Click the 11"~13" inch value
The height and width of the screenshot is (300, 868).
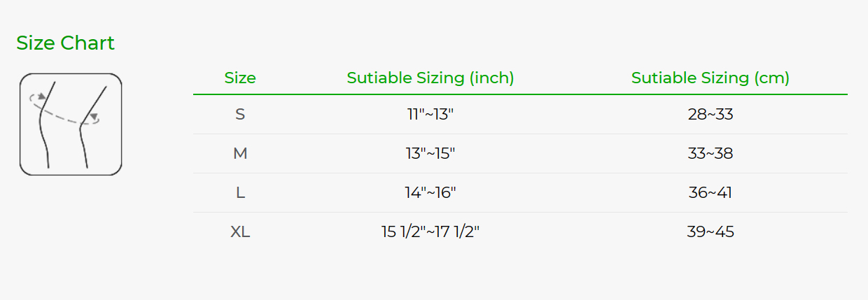point(430,114)
